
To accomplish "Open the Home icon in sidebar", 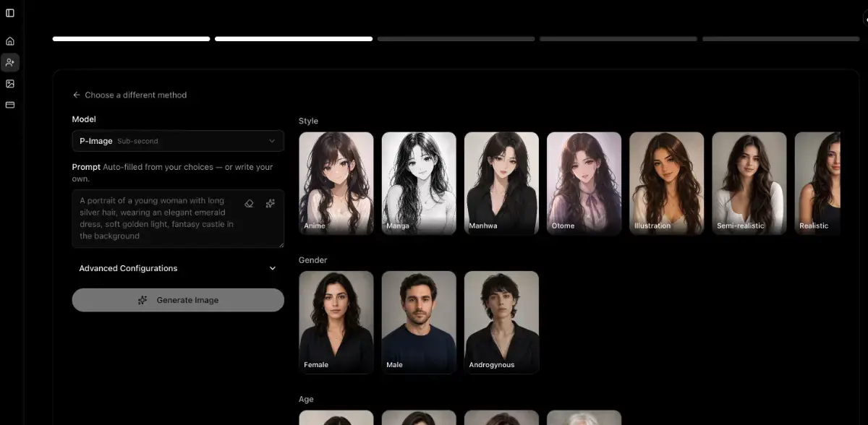I will (x=10, y=41).
